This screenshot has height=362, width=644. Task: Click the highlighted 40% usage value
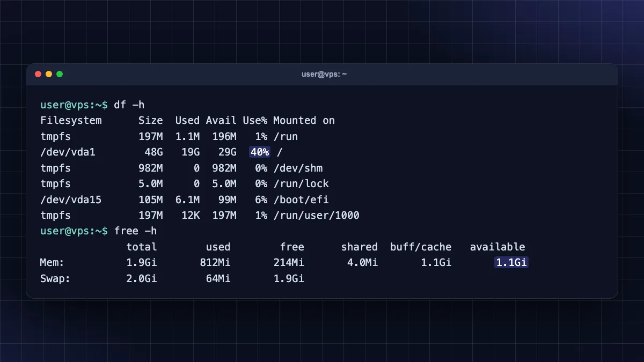[259, 152]
